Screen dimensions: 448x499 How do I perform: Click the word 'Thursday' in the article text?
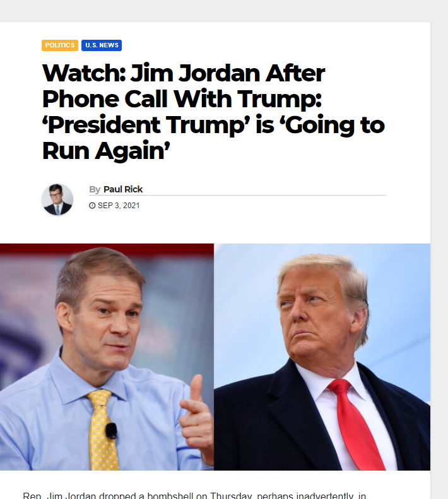(232, 496)
